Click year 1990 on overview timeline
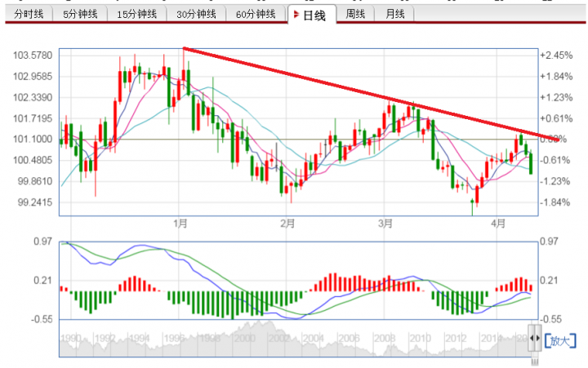 70,338
